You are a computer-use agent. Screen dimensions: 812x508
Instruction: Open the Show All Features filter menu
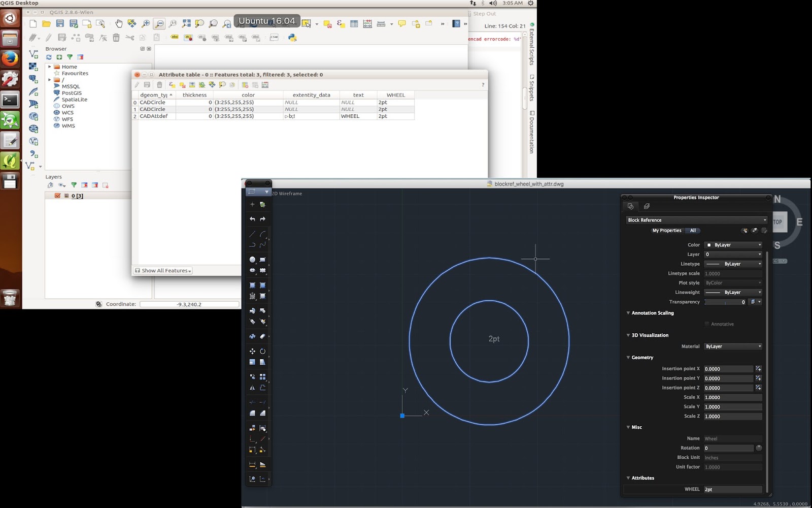point(163,271)
